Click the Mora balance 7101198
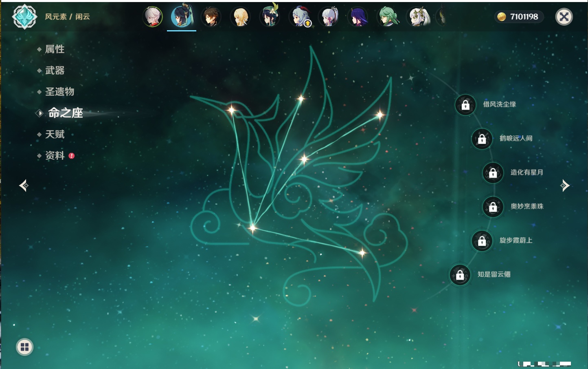The height and width of the screenshot is (369, 588). point(524,17)
